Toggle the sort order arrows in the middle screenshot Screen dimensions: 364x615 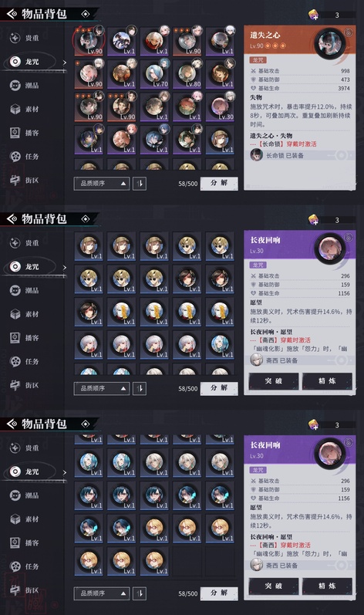[140, 388]
